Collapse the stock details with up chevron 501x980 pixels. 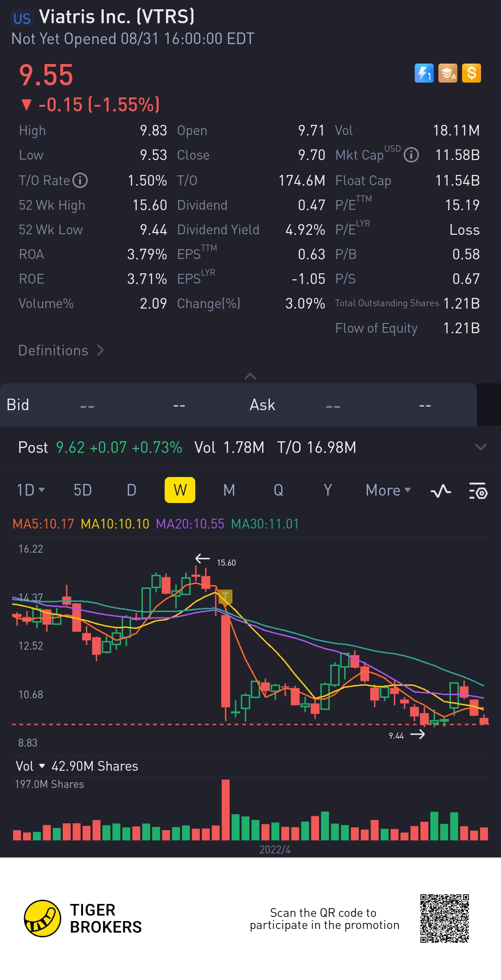tap(250, 376)
